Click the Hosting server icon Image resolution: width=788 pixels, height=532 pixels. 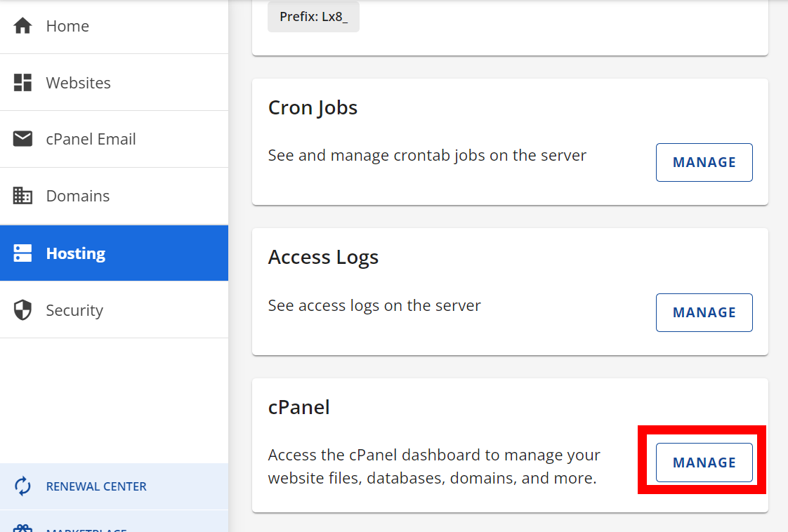pos(23,253)
